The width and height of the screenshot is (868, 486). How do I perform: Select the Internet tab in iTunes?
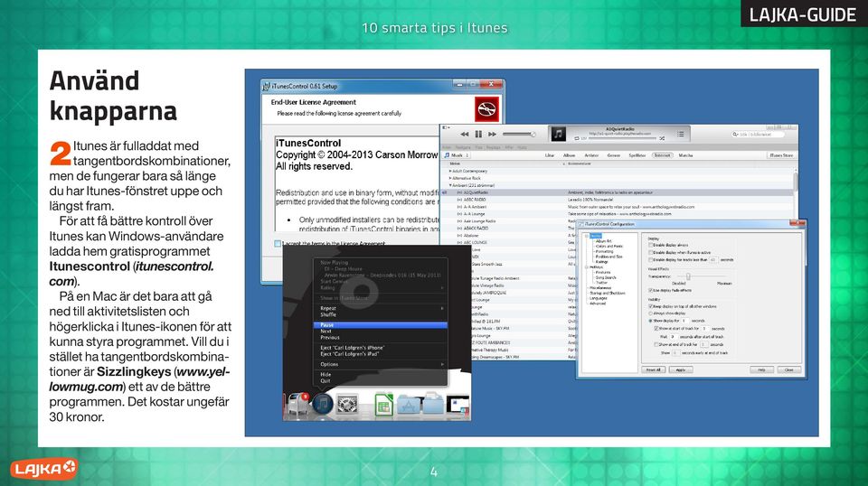[x=662, y=155]
